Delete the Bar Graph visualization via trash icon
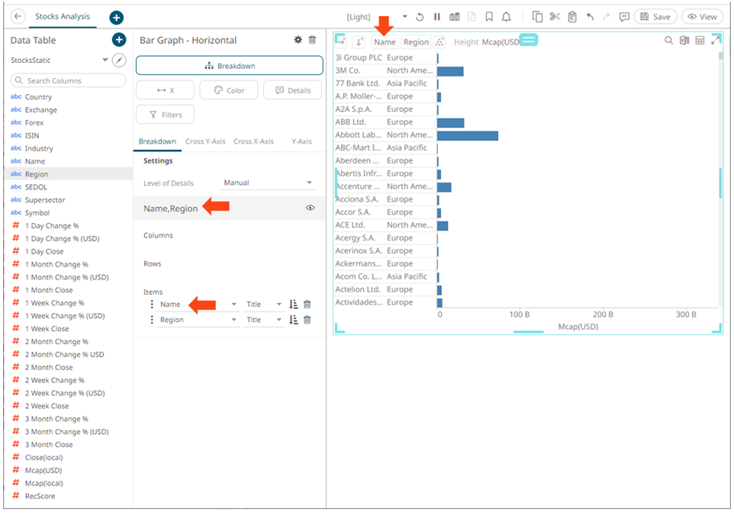Viewport: 734px width, 513px height. (x=312, y=40)
